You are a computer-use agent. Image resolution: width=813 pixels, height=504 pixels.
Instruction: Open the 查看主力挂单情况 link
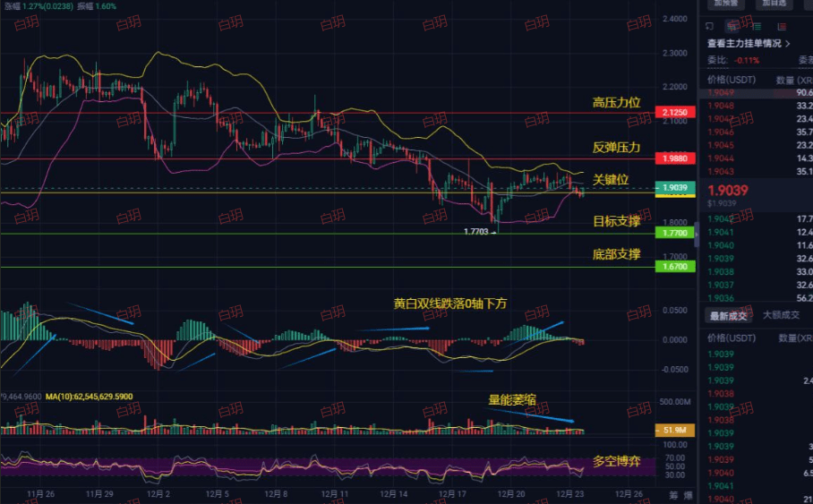749,44
